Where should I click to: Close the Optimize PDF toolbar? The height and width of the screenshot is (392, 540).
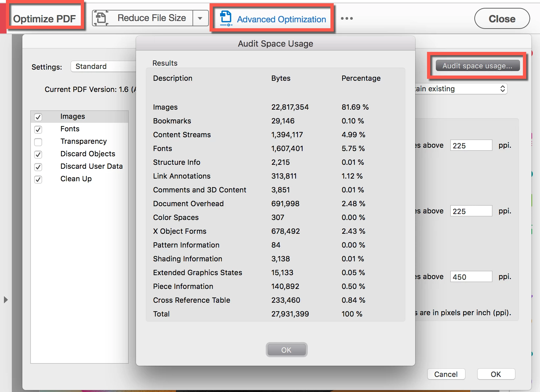[502, 19]
